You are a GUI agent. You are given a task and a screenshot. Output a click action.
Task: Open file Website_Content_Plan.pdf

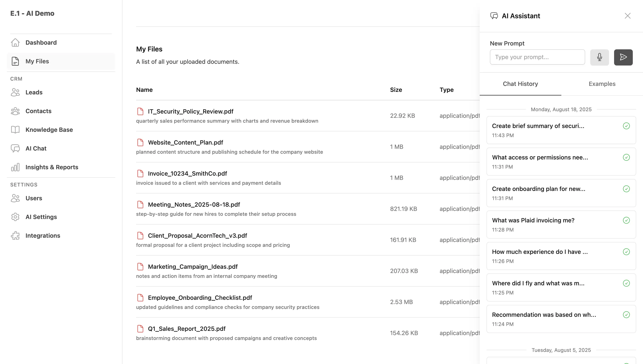(x=185, y=142)
